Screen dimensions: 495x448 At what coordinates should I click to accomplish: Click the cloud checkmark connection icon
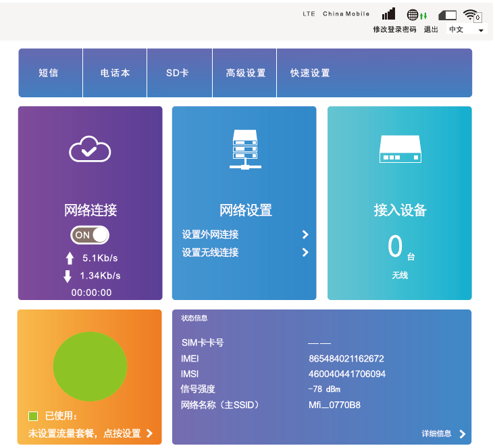coord(90,149)
